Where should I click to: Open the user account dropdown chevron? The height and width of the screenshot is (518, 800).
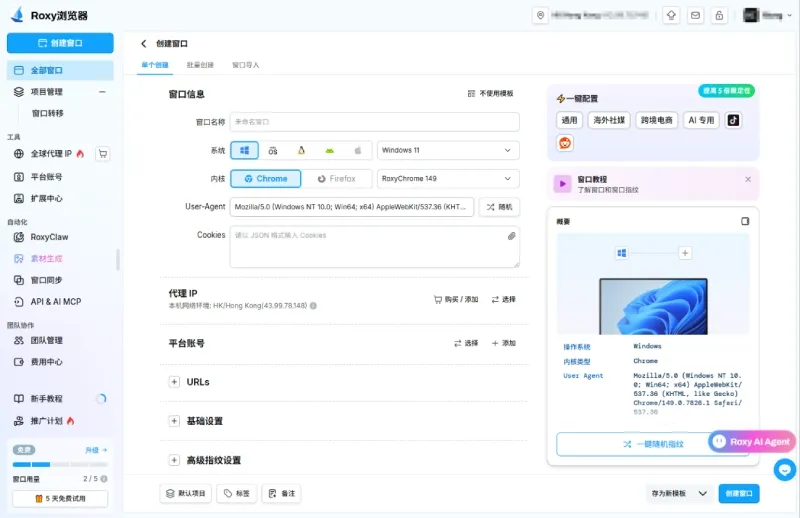pyautogui.click(x=790, y=15)
